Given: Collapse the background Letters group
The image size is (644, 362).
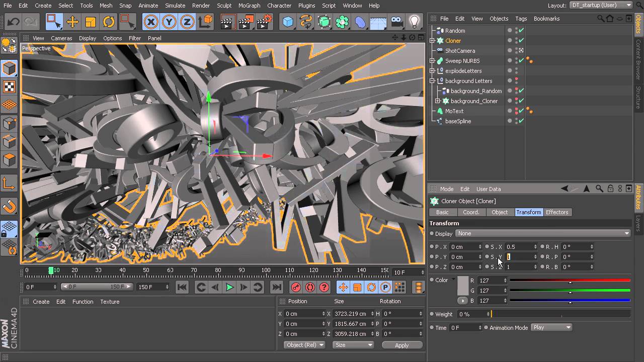Looking at the screenshot, I should click(x=432, y=81).
